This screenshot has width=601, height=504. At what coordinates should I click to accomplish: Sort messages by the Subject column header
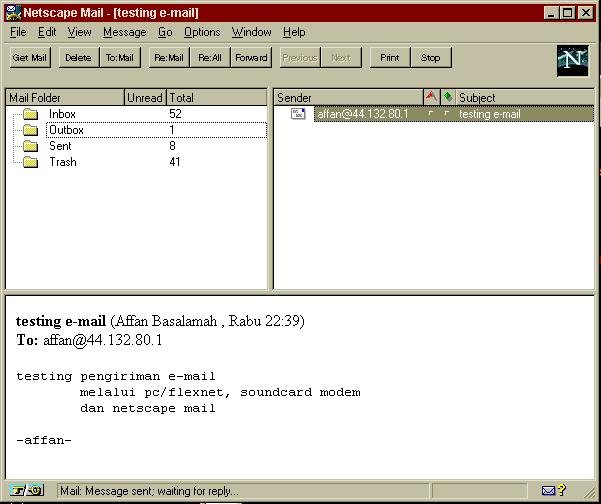coord(520,97)
